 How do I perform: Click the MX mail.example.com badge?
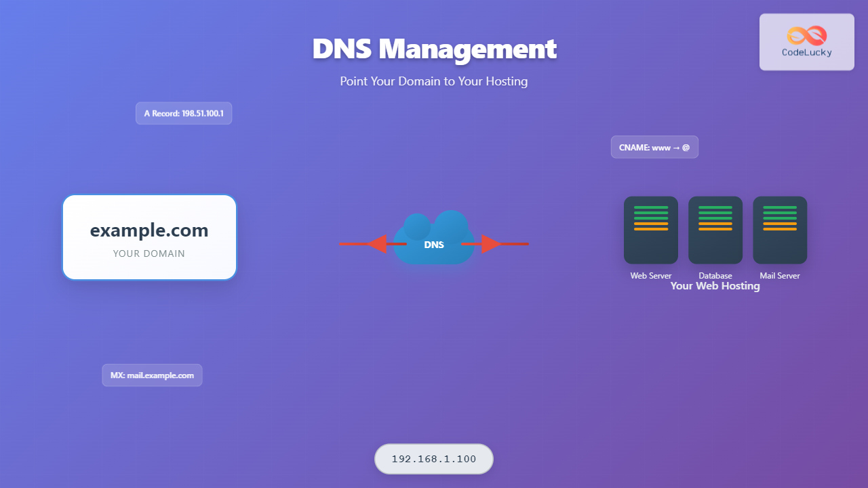[x=152, y=375]
